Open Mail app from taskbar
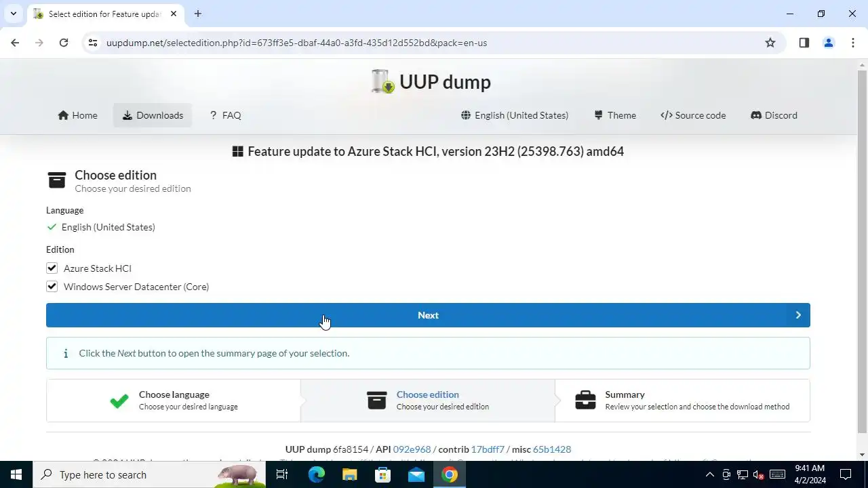Viewport: 868px width, 488px height. [x=416, y=474]
